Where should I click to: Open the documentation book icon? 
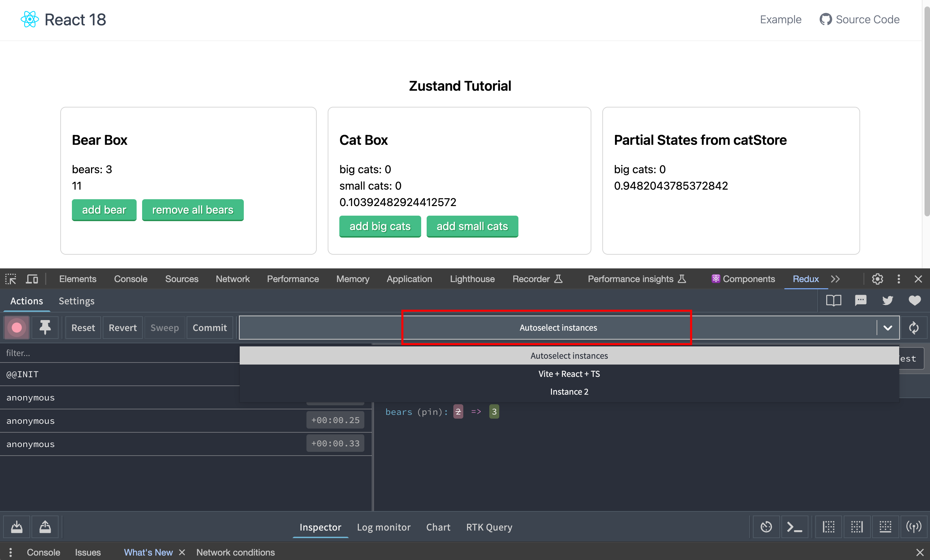click(x=833, y=301)
